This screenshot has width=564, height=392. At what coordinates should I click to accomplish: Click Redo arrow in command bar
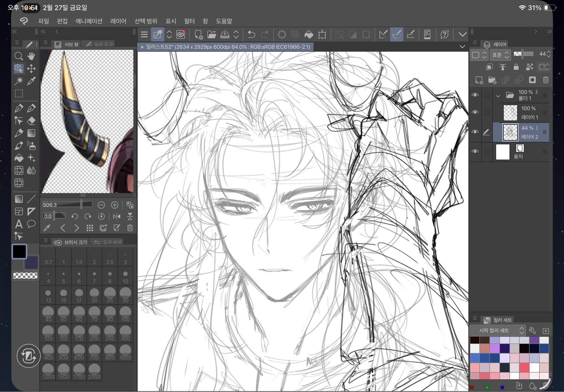(x=264, y=34)
